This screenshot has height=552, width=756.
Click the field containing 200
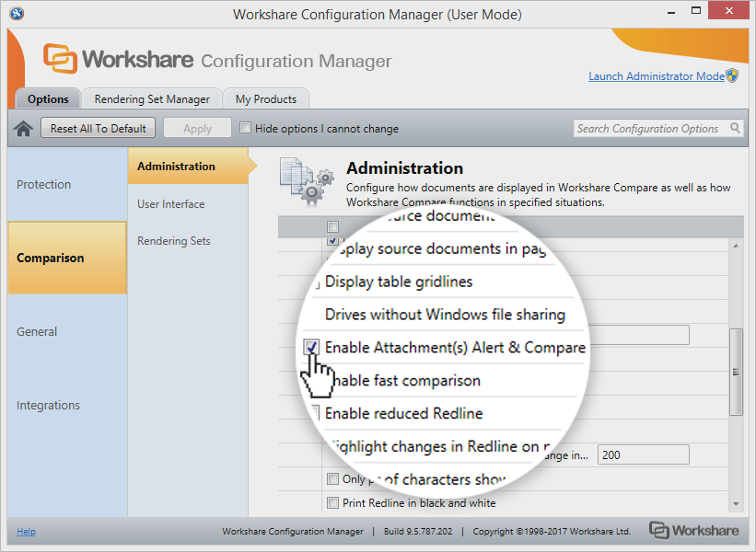(644, 454)
